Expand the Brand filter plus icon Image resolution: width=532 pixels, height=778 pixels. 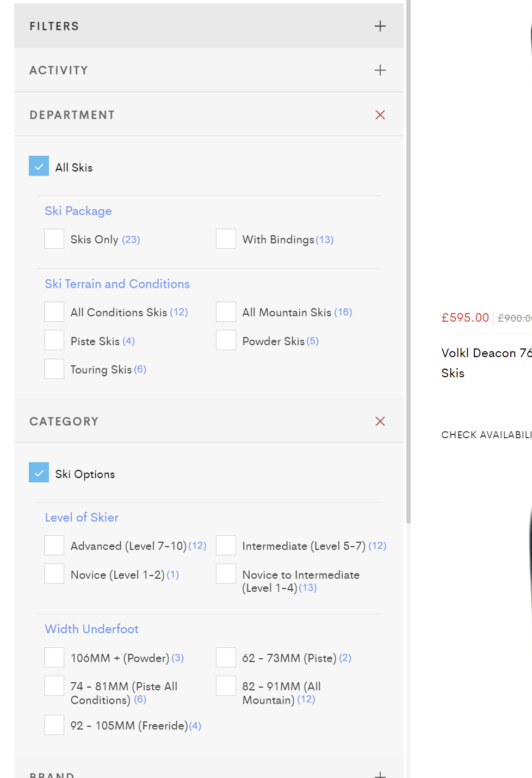[380, 774]
